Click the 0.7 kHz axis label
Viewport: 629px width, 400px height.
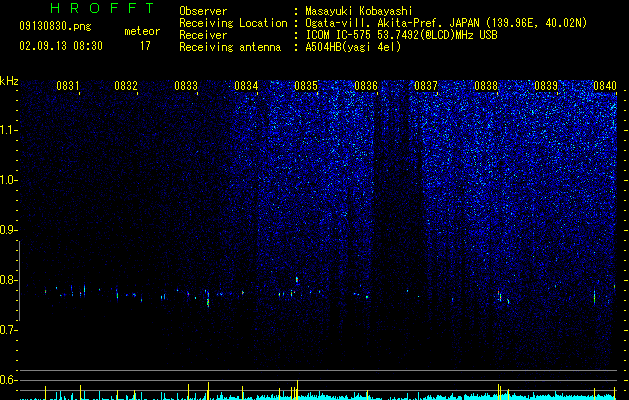tap(7, 330)
